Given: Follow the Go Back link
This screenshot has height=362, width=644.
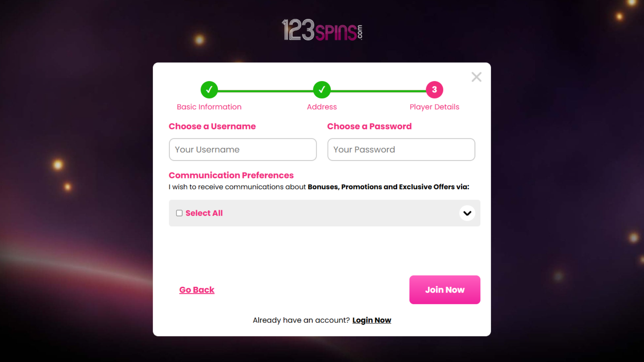Looking at the screenshot, I should click(197, 290).
